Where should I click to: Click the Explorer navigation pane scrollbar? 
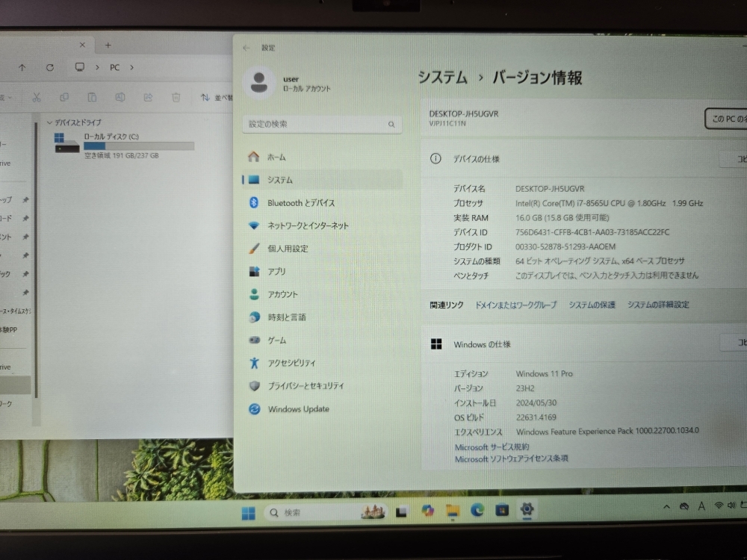[x=37, y=260]
